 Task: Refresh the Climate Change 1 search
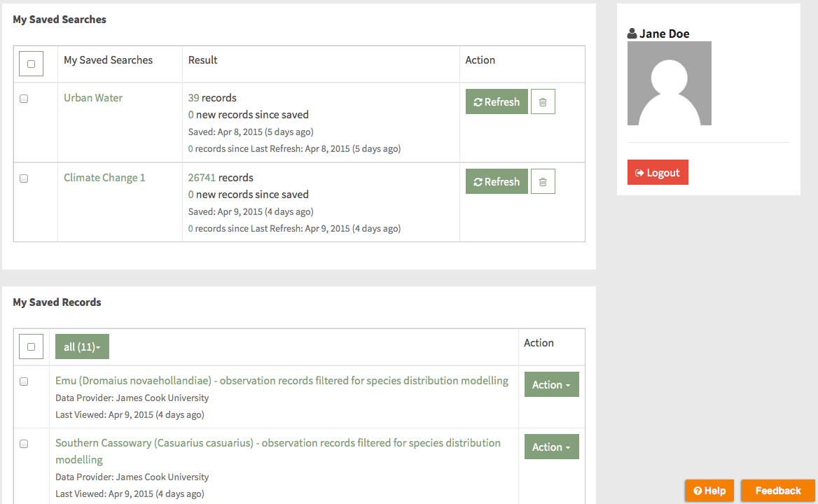click(497, 182)
